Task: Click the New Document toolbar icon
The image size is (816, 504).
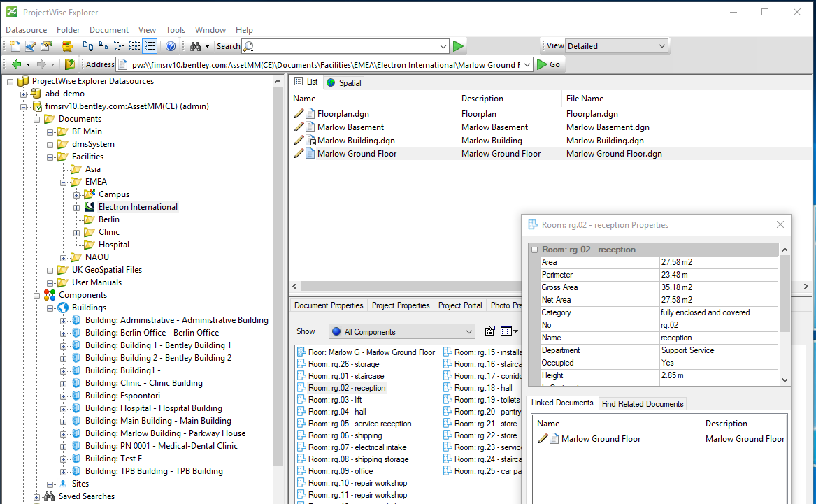Action: 15,46
